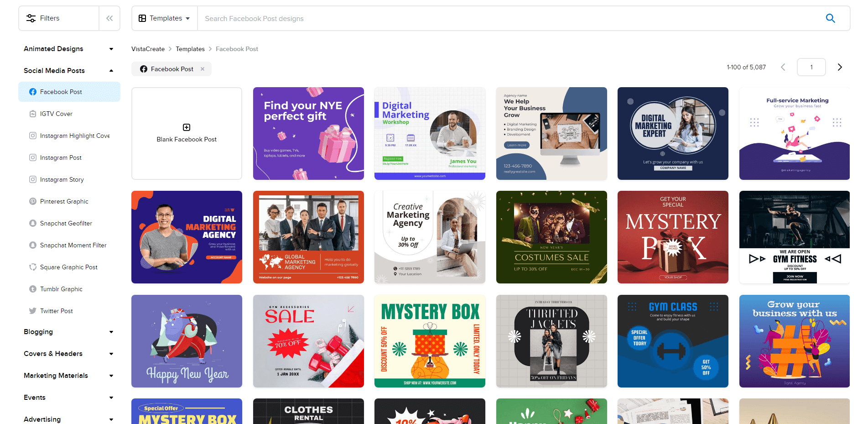Viewport: 868px width, 424px height.
Task: Expand the Blogging category
Action: (x=111, y=332)
